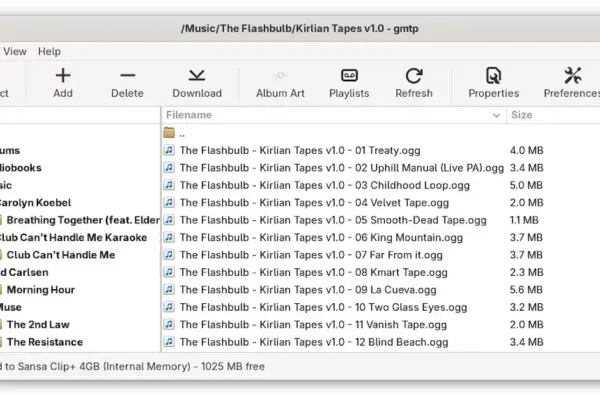Click the 5.6 MB size value
The image size is (600, 400).
[x=526, y=290]
